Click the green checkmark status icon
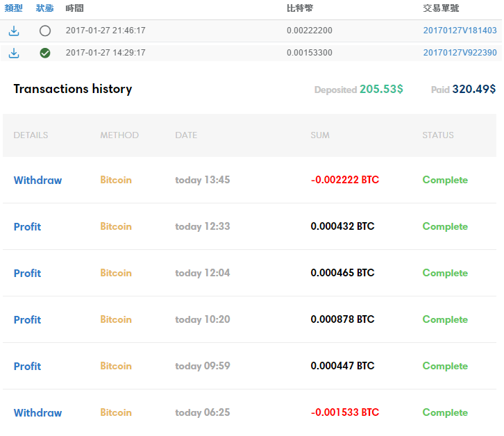Image resolution: width=504 pixels, height=436 pixels. [x=45, y=53]
